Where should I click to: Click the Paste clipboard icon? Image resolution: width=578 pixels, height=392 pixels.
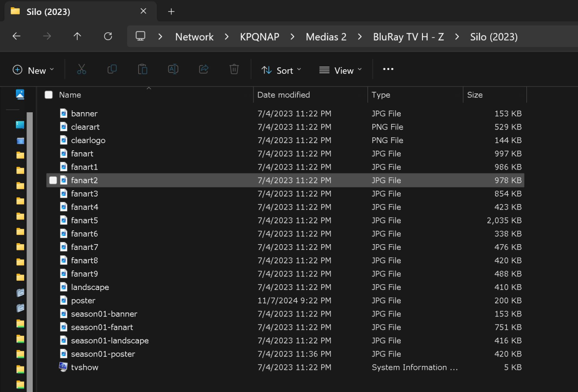coord(143,70)
